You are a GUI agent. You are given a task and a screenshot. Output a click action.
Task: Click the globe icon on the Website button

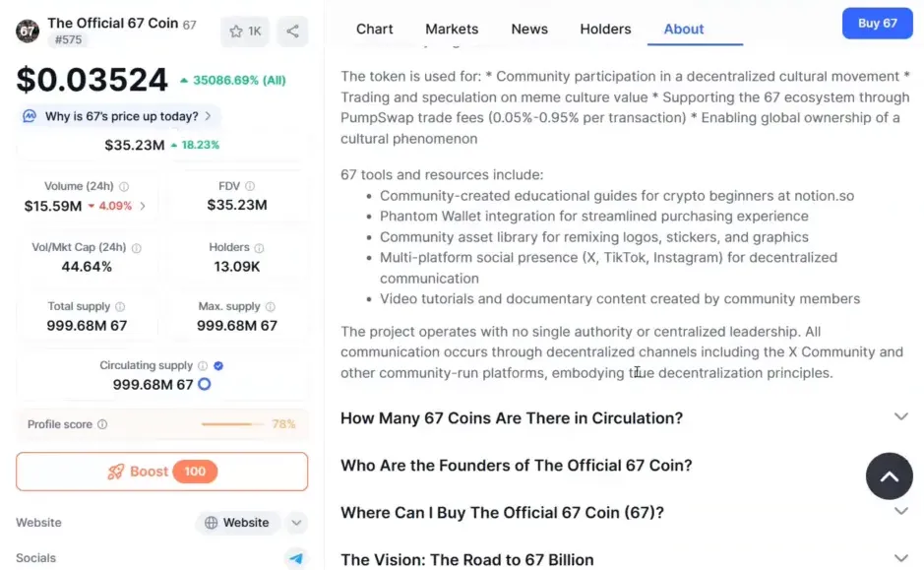[210, 523]
